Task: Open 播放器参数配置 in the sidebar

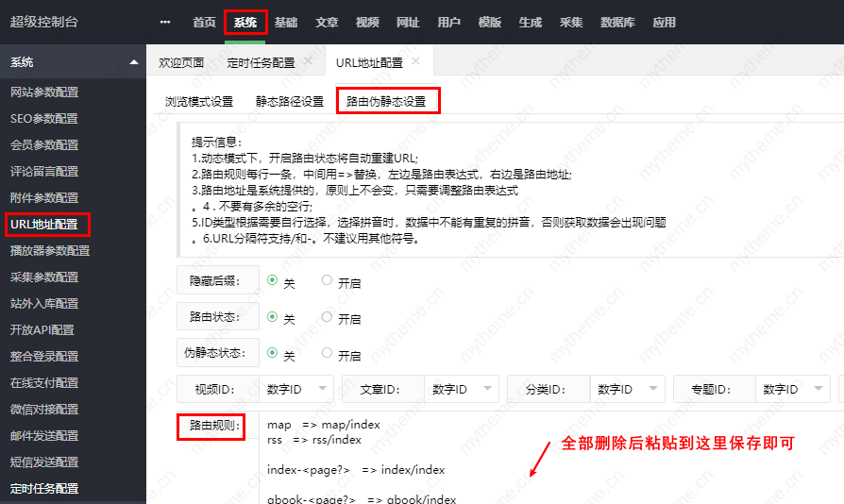Action: point(50,251)
